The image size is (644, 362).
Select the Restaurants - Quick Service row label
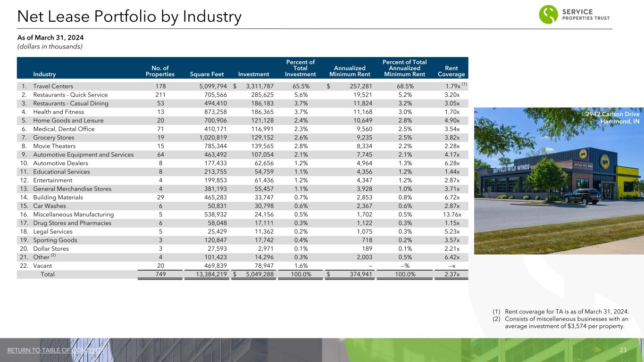pos(70,95)
